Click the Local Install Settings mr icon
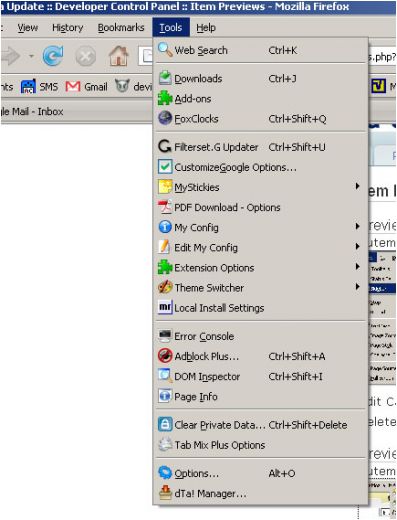This screenshot has height=520, width=397. coord(165,307)
